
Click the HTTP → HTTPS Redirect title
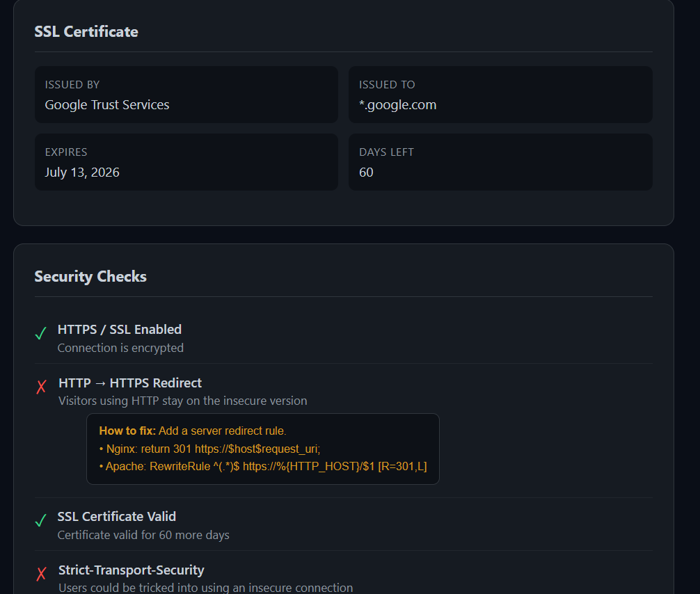(130, 383)
